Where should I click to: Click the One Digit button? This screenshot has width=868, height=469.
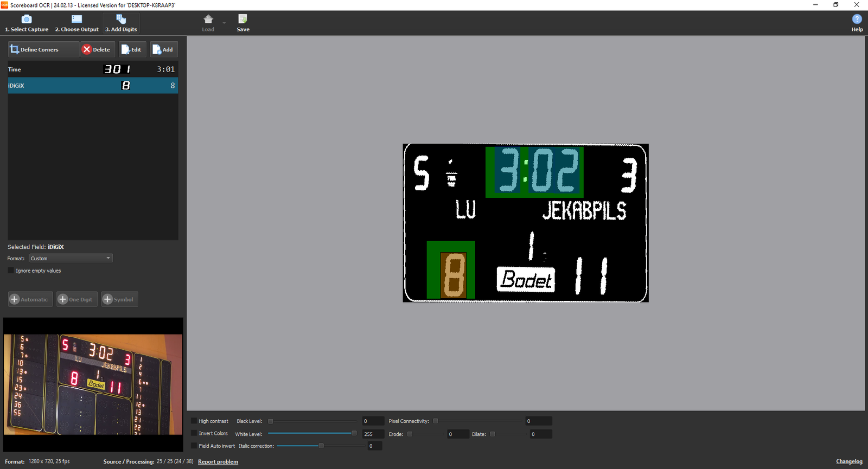click(76, 299)
